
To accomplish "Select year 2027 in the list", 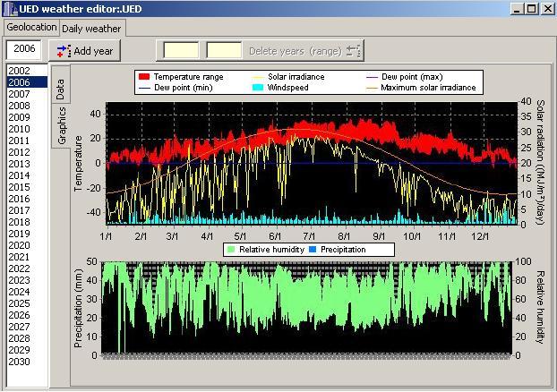I will (x=27, y=327).
